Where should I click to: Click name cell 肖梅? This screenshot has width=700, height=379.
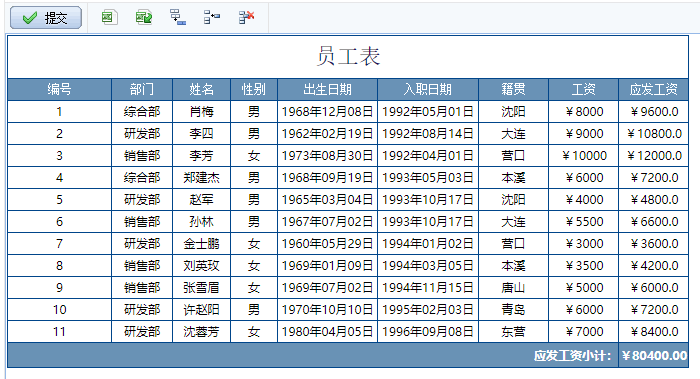coord(201,112)
